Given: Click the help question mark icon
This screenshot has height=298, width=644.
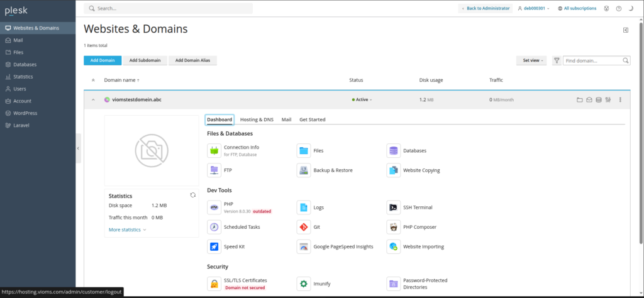Looking at the screenshot, I should (x=619, y=8).
